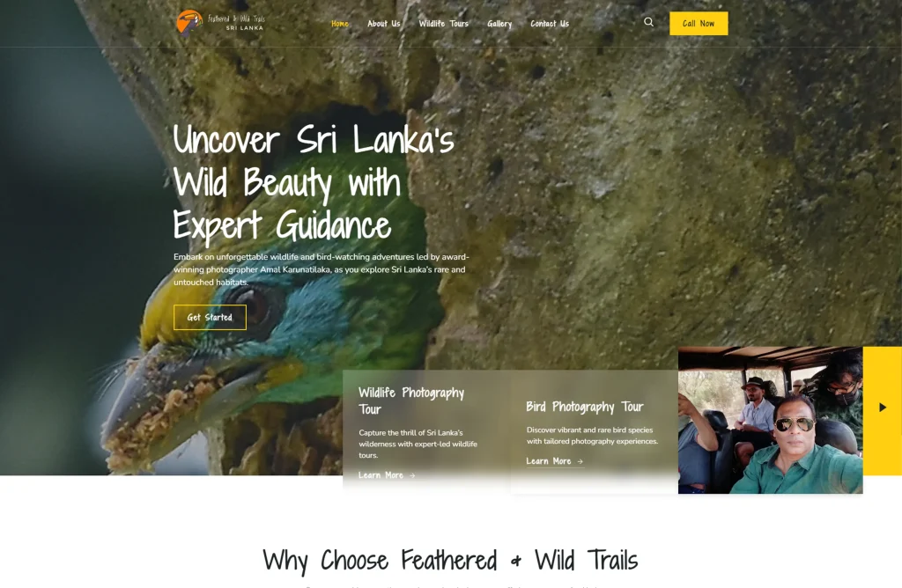902x588 pixels.
Task: Go to About Us page
Action: pos(384,24)
